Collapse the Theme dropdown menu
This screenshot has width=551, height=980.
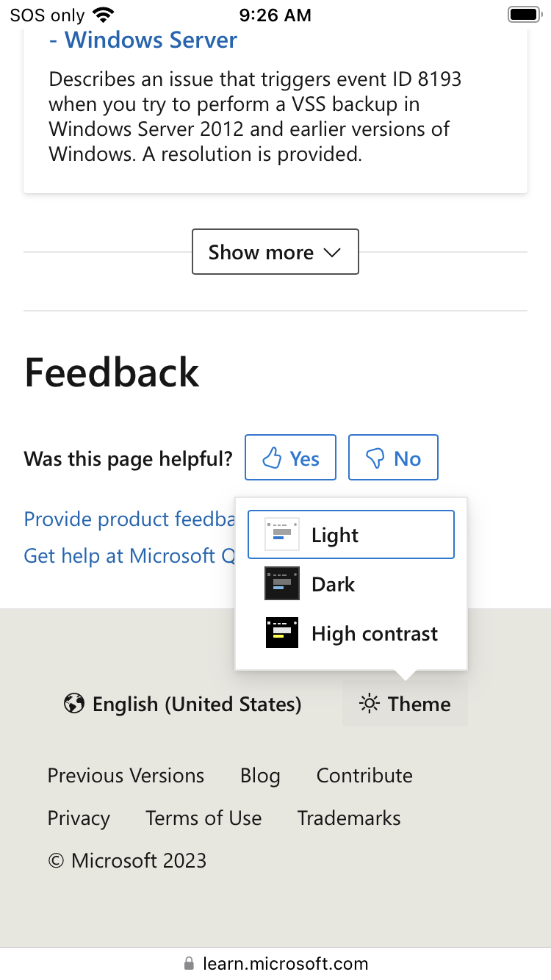click(x=405, y=705)
